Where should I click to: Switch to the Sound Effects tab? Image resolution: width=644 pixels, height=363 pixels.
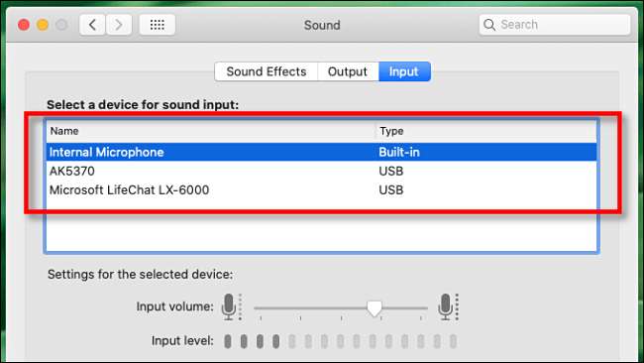(x=267, y=71)
